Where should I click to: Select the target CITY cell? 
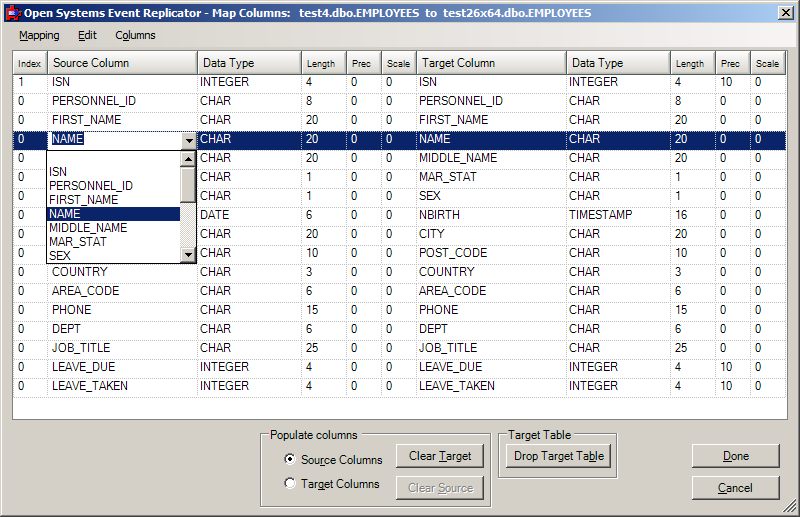491,234
